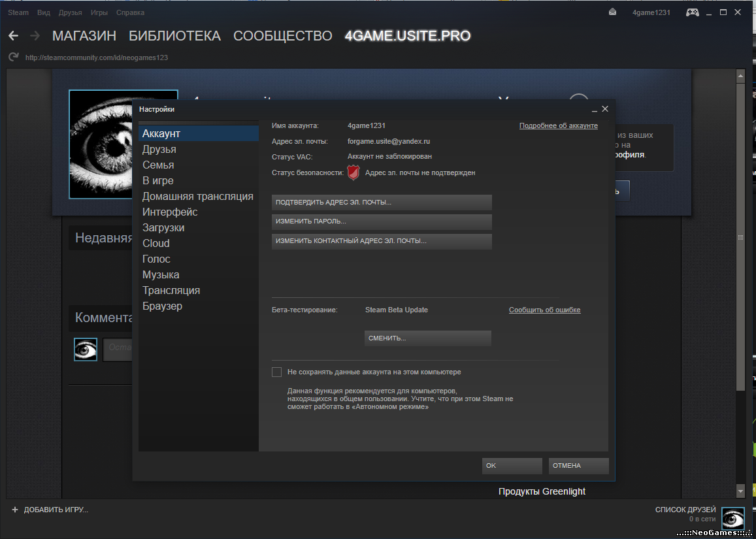The width and height of the screenshot is (756, 539).
Task: Click the steamcommunity URL address bar
Action: point(97,57)
